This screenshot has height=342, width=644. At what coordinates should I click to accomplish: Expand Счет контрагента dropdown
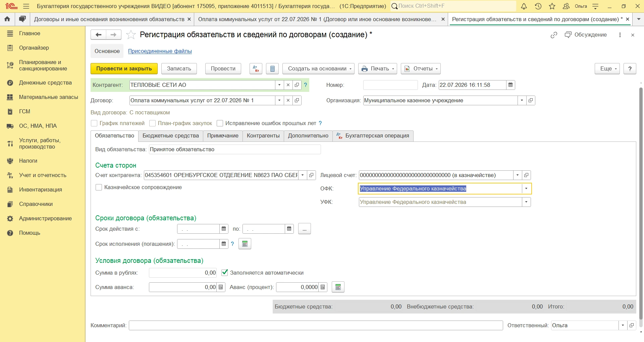[303, 175]
